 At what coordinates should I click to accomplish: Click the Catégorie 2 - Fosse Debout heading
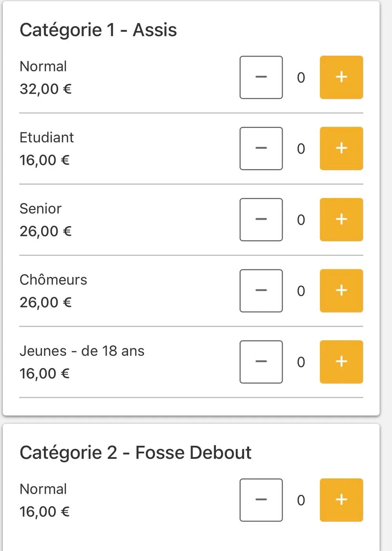(135, 452)
